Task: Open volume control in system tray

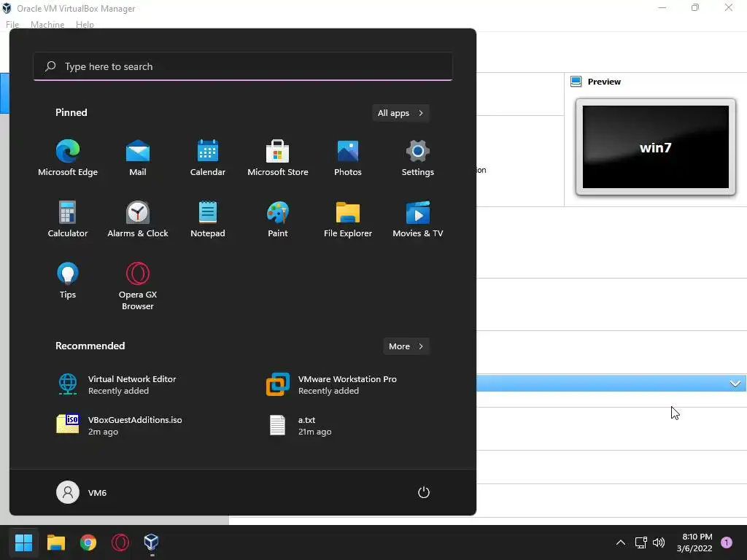Action: coord(659,542)
